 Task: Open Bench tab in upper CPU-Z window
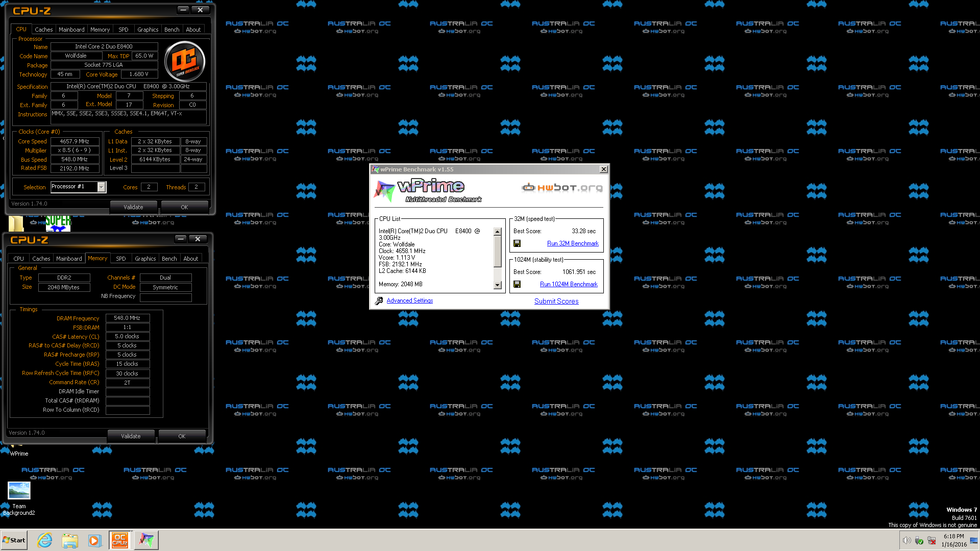tap(172, 30)
